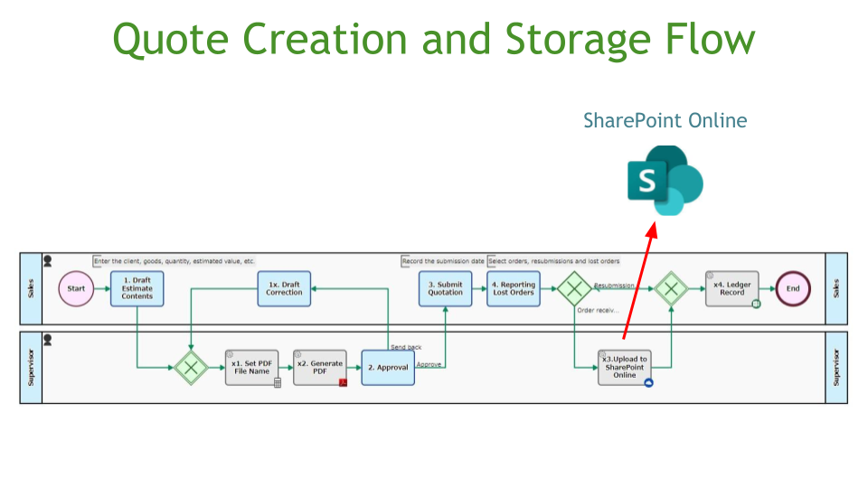
Task: Click green spreadsheet icon on Ledger Record task
Action: (756, 304)
